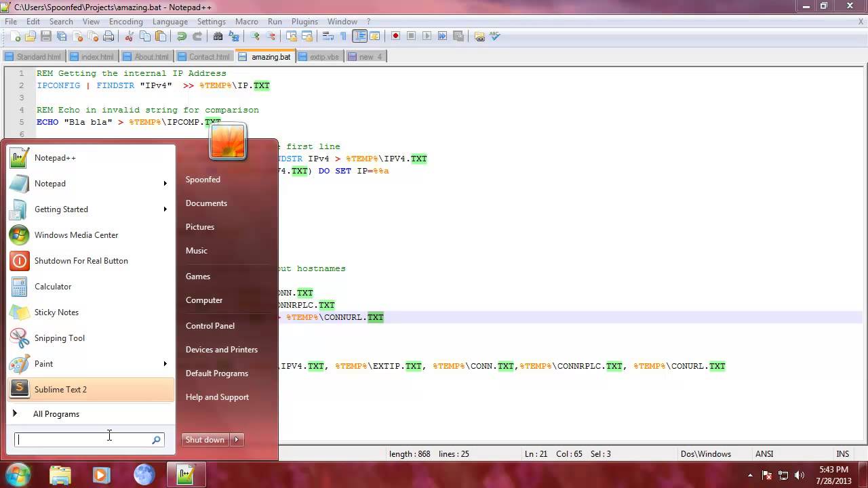Expand the Notepad jump list arrow

point(165,184)
